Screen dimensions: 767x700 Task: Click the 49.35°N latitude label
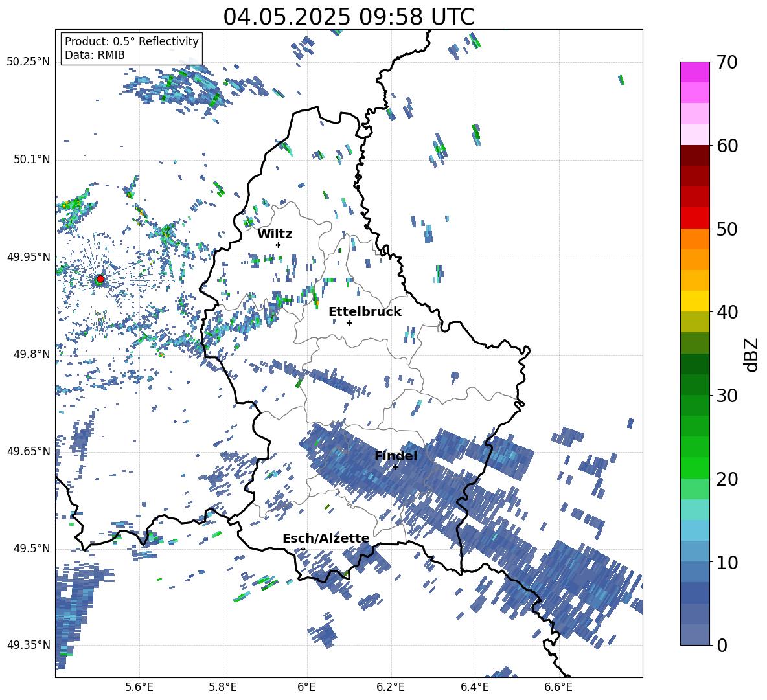coord(29,645)
